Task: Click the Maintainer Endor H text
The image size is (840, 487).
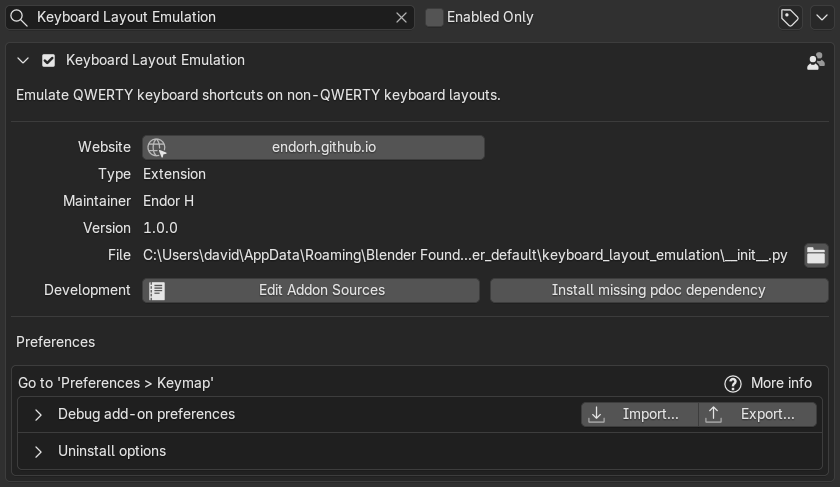Action: pyautogui.click(x=168, y=201)
